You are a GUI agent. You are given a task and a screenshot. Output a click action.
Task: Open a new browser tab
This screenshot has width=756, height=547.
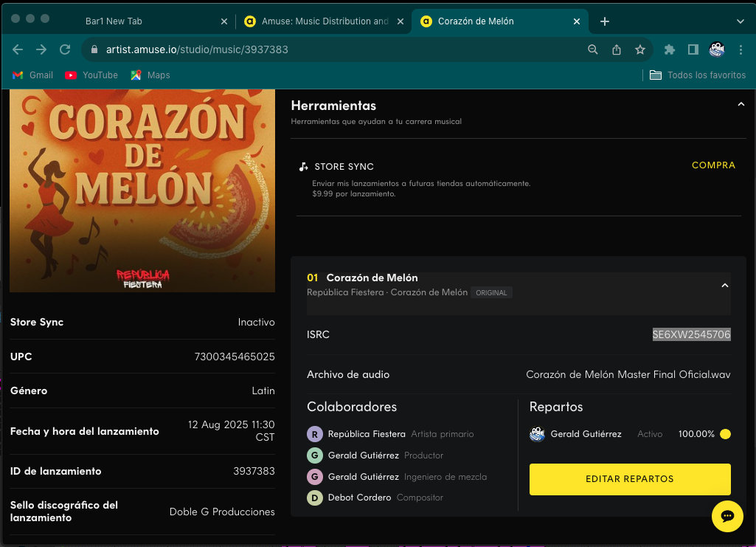605,21
